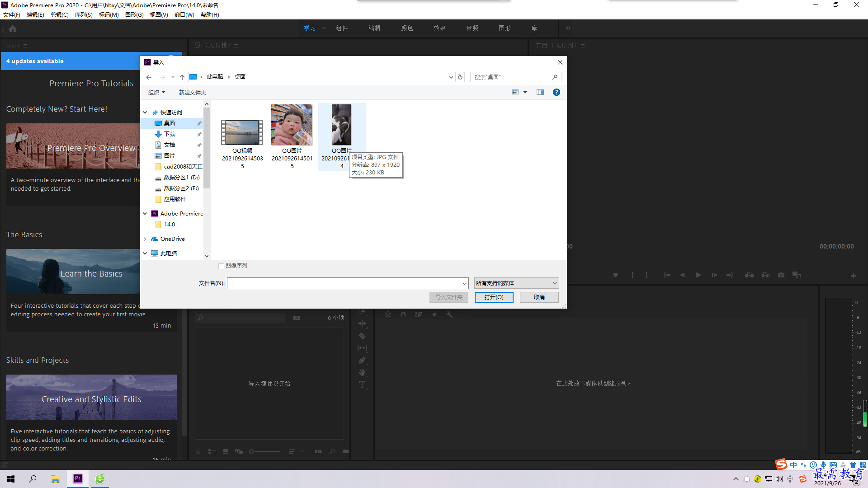
Task: Enable the 图像序列 checkbox
Action: (x=221, y=266)
